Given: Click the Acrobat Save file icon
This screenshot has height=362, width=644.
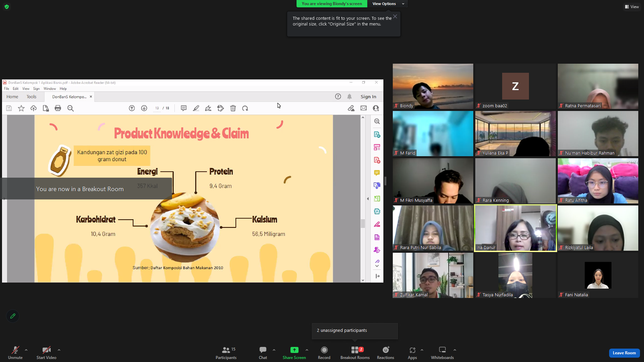Looking at the screenshot, I should click(9, 108).
